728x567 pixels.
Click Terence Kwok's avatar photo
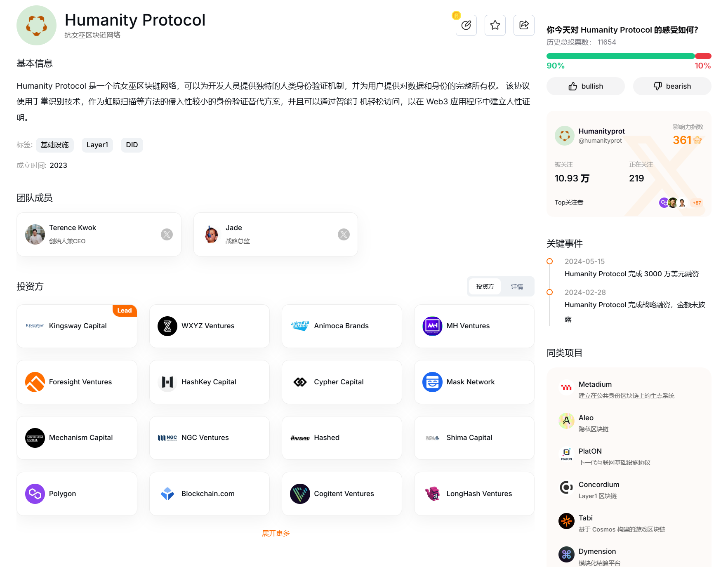pos(35,235)
